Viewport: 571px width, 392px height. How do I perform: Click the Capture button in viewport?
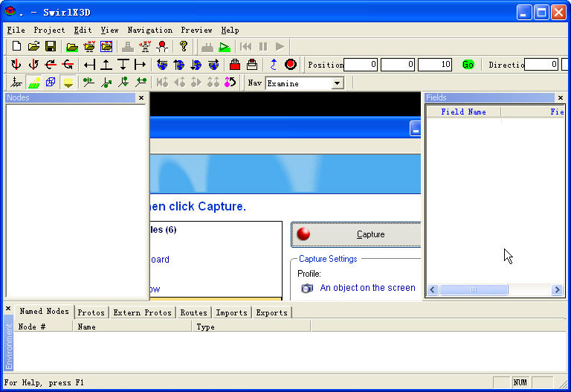point(356,234)
